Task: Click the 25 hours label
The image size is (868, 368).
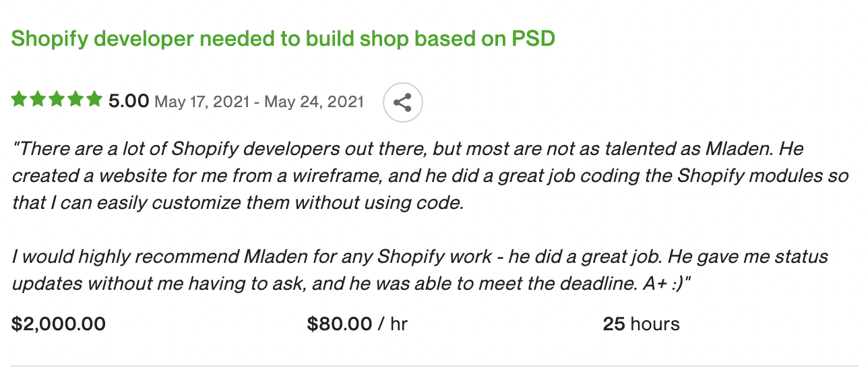Action: click(641, 324)
